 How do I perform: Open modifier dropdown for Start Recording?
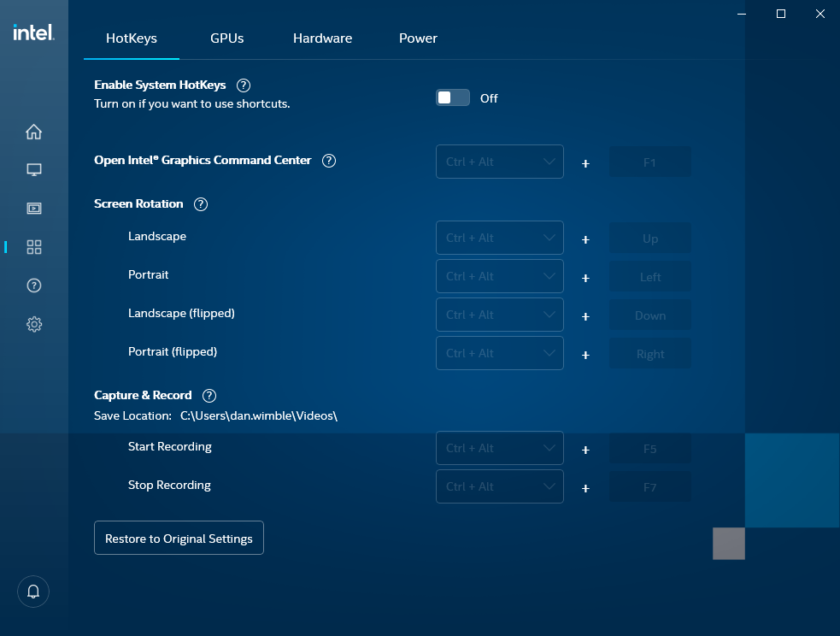500,448
